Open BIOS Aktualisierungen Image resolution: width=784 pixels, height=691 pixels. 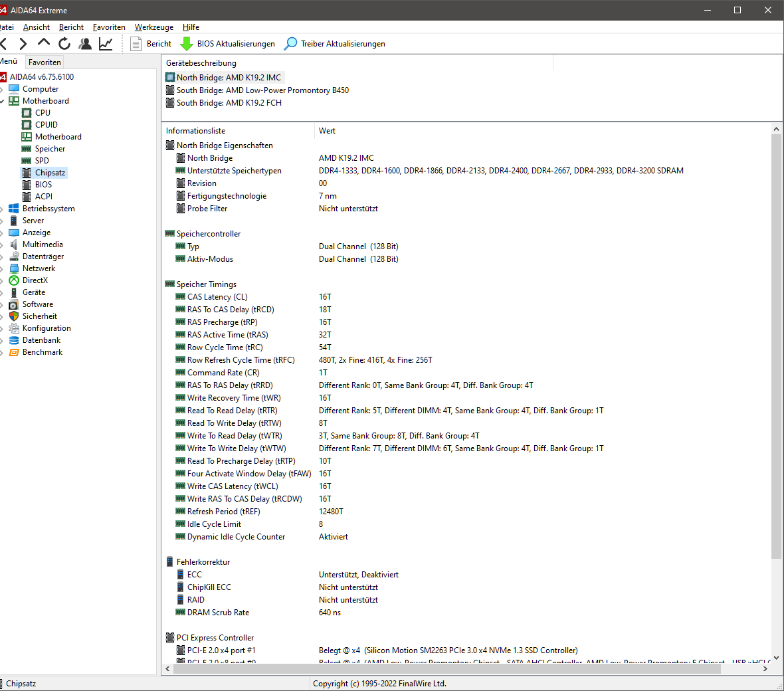click(227, 44)
